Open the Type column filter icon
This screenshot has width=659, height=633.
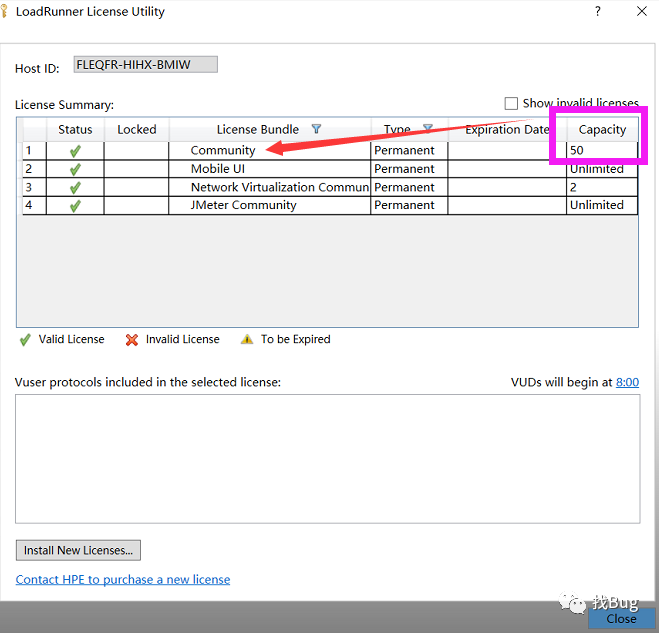(427, 128)
